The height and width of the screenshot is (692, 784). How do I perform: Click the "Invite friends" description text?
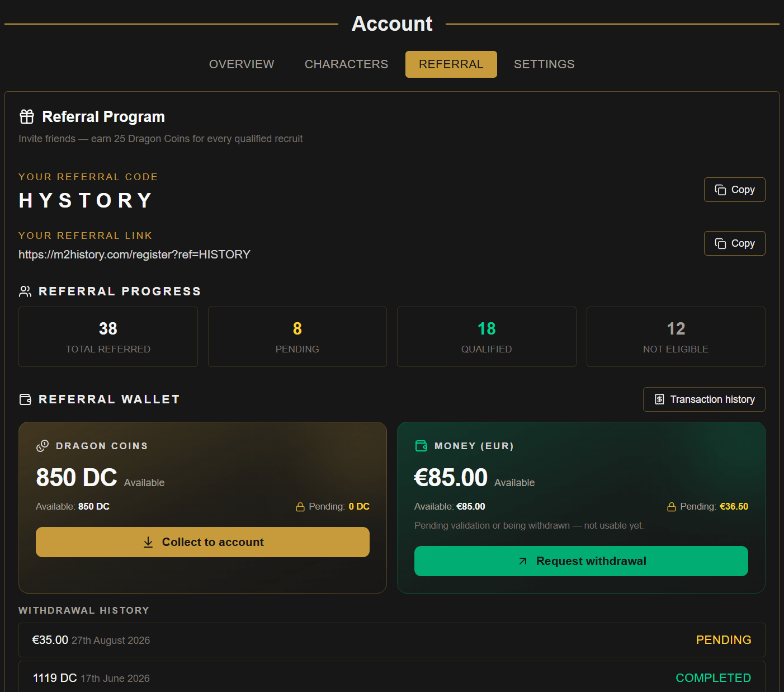[x=160, y=139]
